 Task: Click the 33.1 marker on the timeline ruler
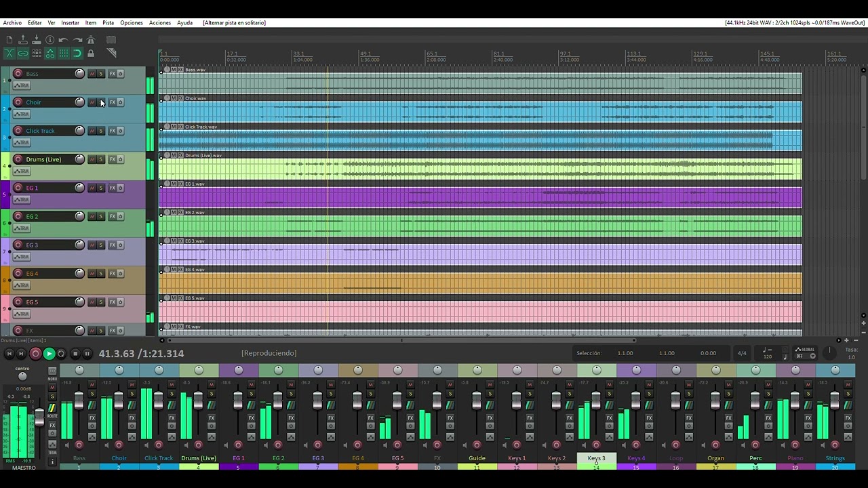click(x=298, y=54)
